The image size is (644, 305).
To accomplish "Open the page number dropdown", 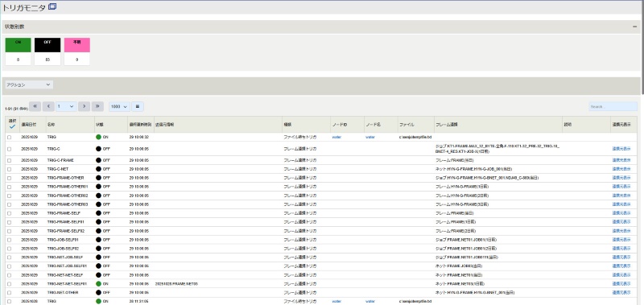I will 66,106.
